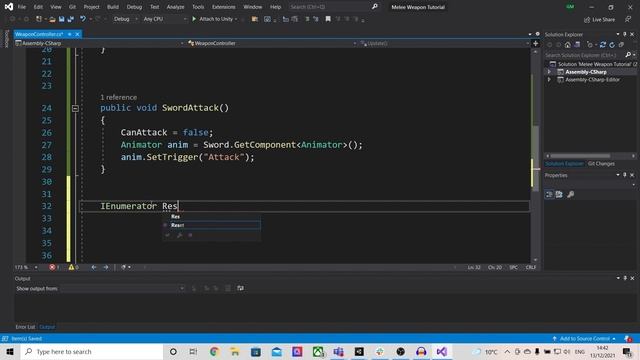
Task: Open the Tools menu
Action: pyautogui.click(x=198, y=7)
